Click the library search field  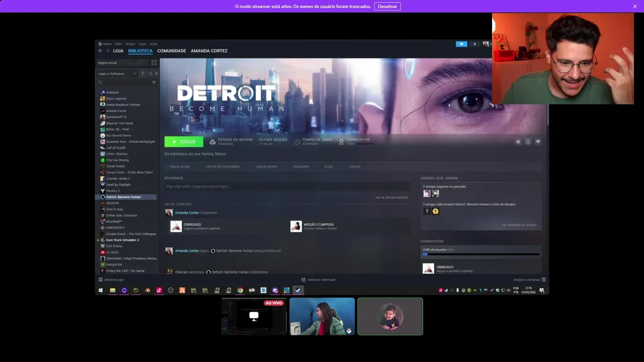pyautogui.click(x=123, y=82)
